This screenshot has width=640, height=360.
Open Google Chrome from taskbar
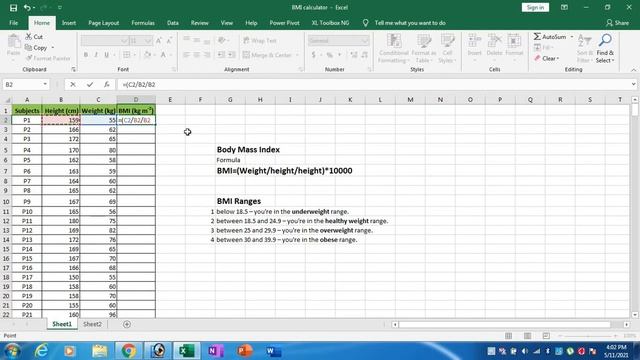129,351
